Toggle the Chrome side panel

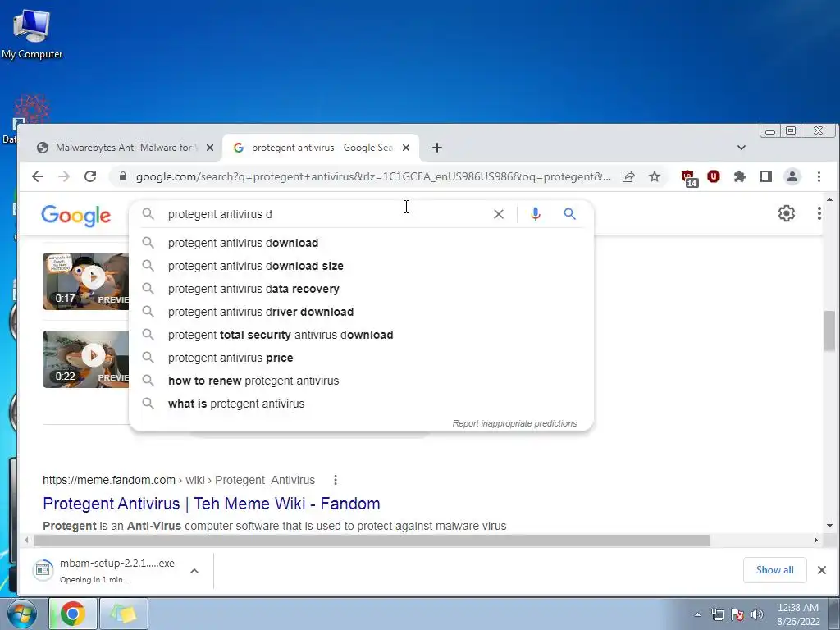point(766,176)
